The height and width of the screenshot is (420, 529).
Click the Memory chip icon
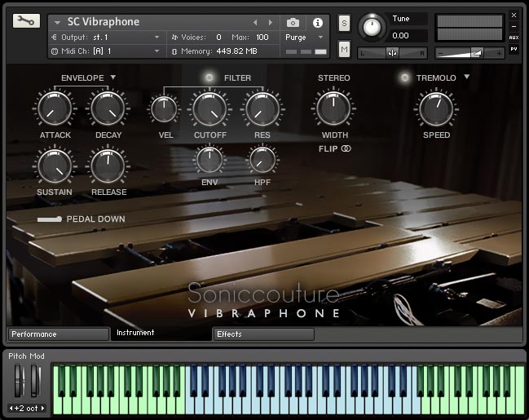click(x=174, y=51)
